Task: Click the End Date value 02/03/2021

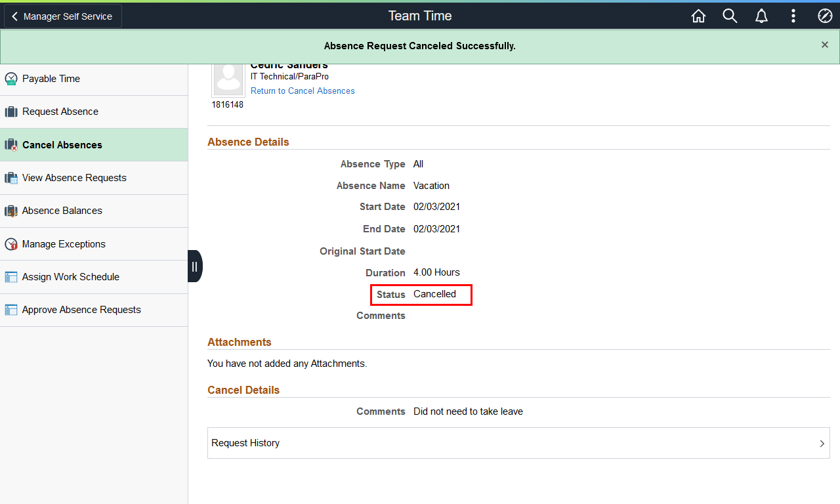Action: (436, 229)
